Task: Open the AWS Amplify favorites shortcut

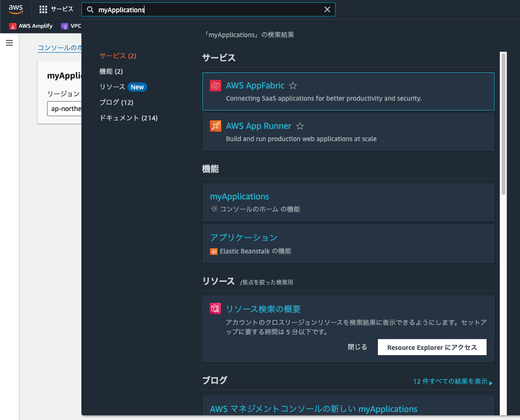Action: (30, 26)
